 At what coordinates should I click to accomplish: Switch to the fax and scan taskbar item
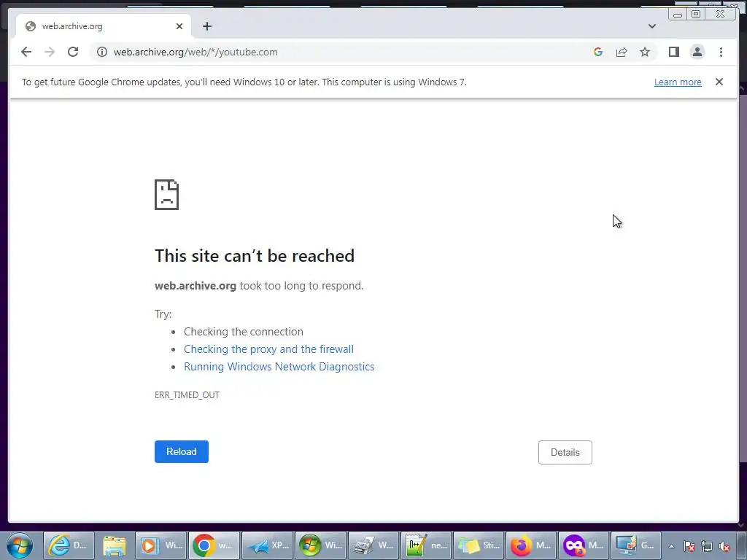(x=373, y=545)
